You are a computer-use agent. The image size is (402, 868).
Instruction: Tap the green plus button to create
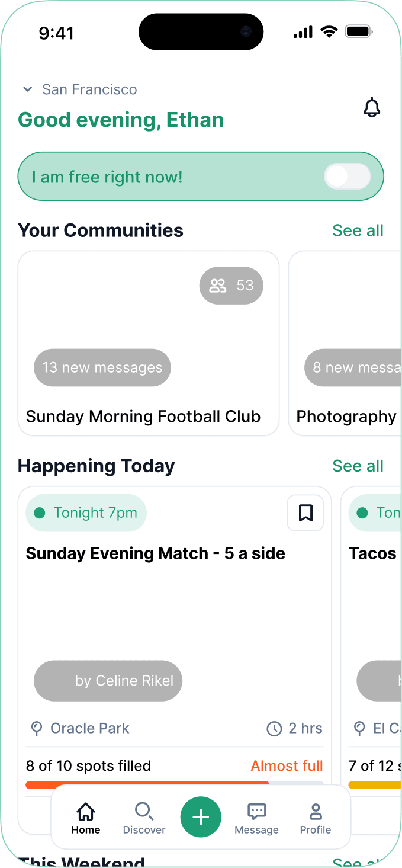[201, 817]
